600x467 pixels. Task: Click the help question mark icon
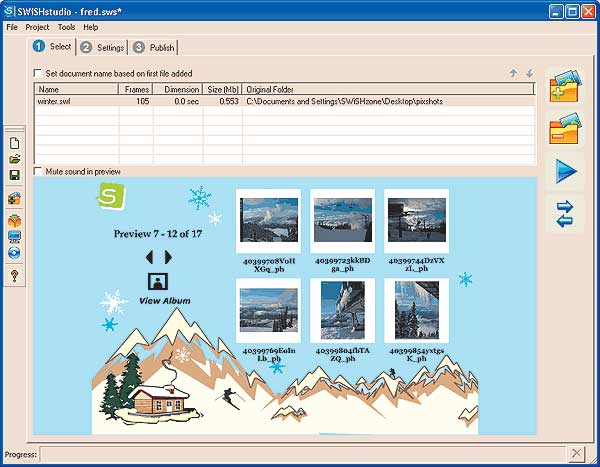(14, 276)
